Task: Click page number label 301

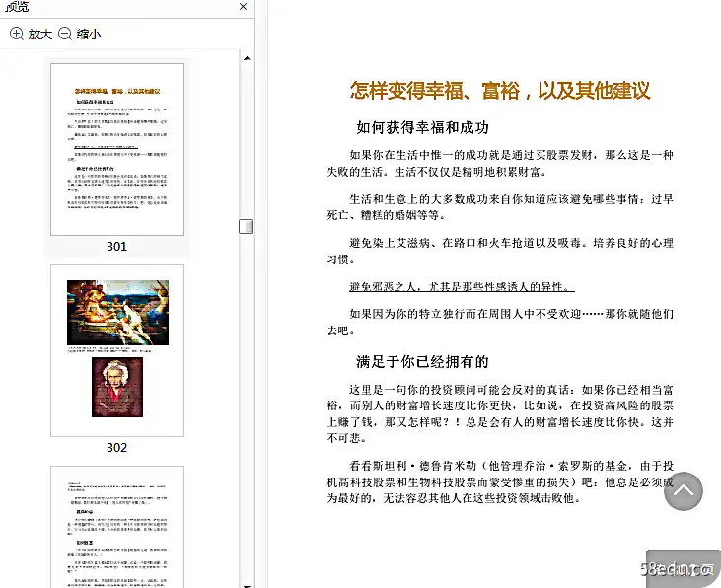Action: pos(116,246)
